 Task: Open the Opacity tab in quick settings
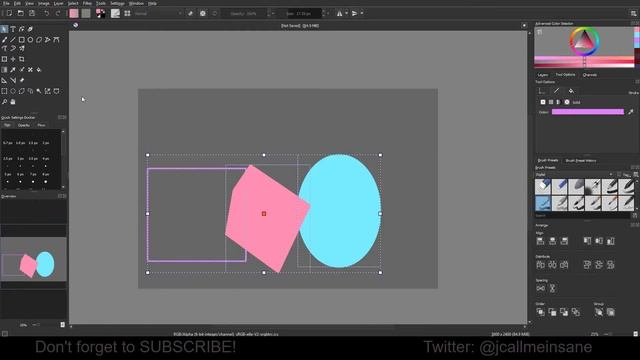pos(24,125)
